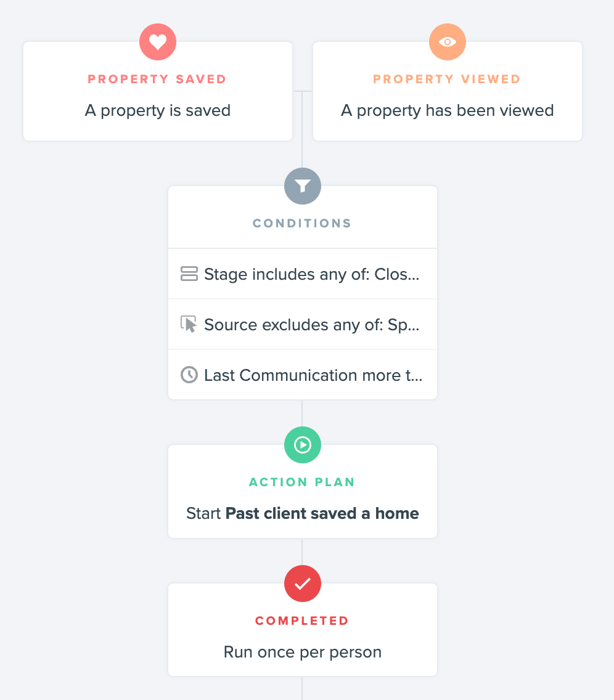The image size is (614, 700).
Task: Click the green play icon for Action Plan
Action: pos(303,445)
